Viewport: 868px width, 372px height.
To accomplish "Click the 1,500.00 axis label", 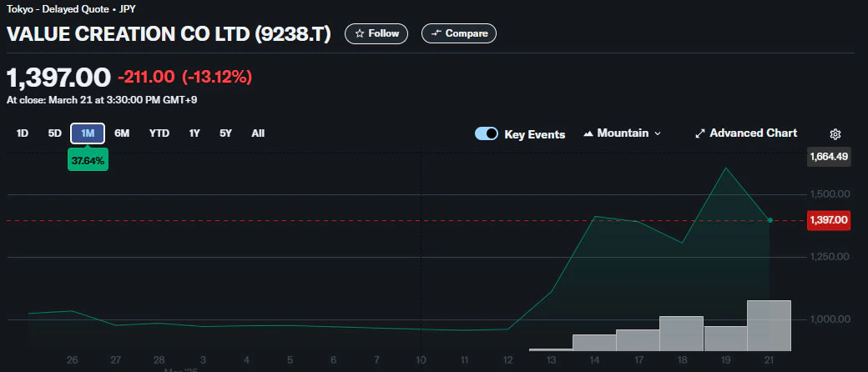I will pos(828,194).
